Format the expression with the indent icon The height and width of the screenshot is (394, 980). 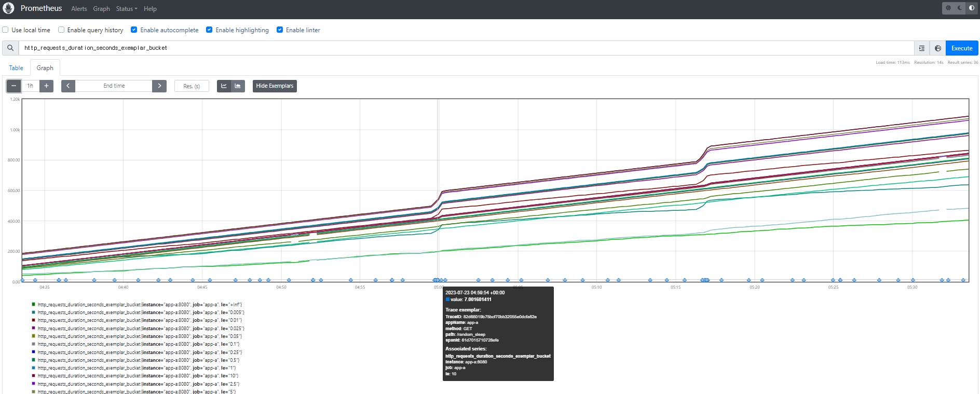coord(922,48)
